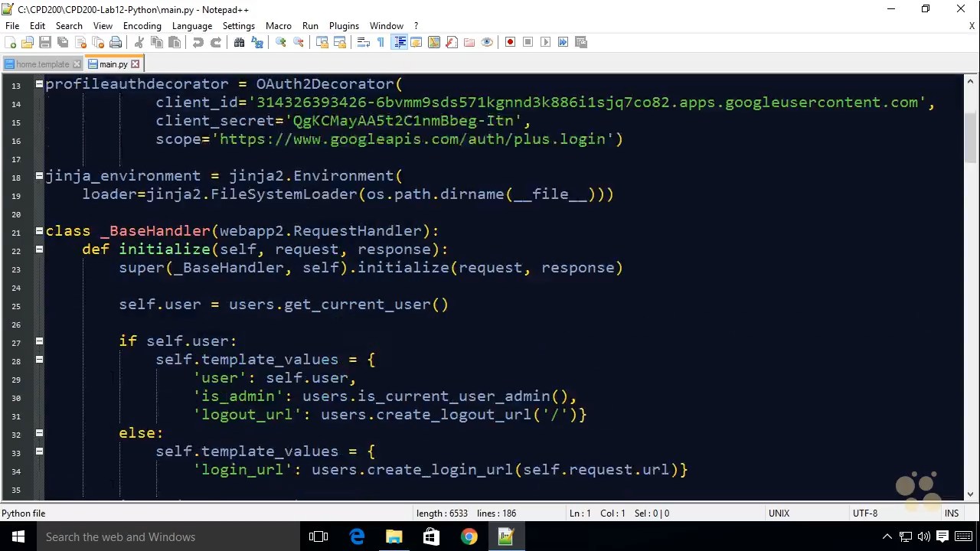
Task: Click the Paste clipboard icon
Action: click(175, 42)
